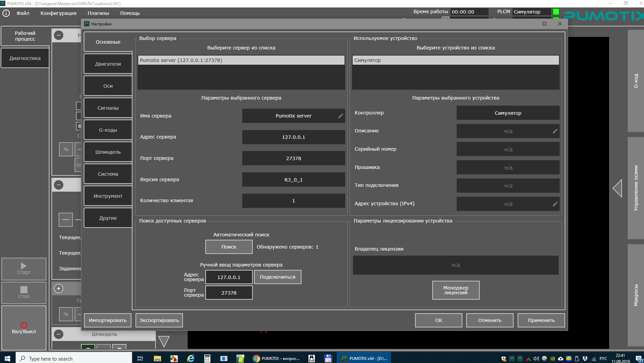This screenshot has height=363, width=644.
Task: Switch to the Двигатели settings tab
Action: coord(108,64)
